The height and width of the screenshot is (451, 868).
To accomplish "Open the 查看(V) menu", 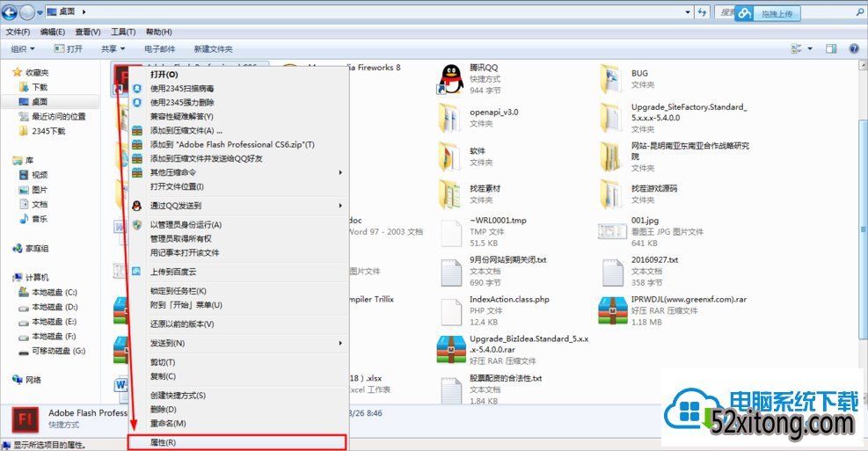I will click(87, 32).
